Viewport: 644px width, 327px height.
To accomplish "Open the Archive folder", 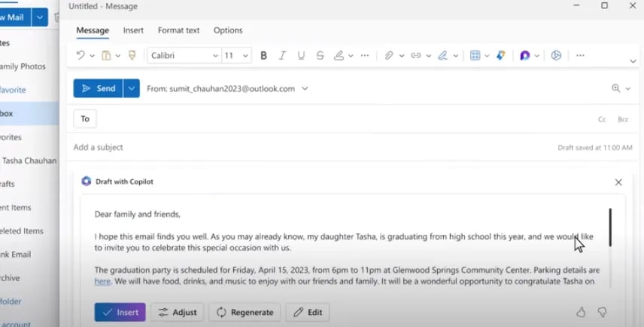I will [11, 277].
